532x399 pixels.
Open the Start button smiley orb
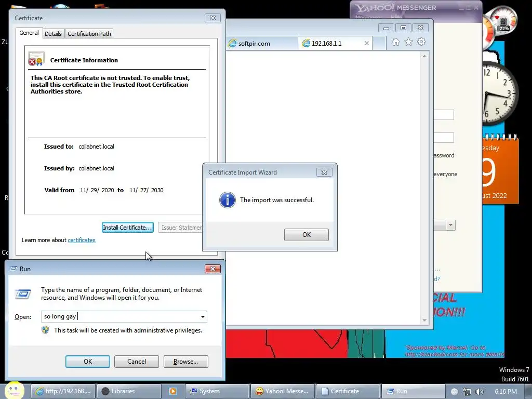pyautogui.click(x=14, y=391)
